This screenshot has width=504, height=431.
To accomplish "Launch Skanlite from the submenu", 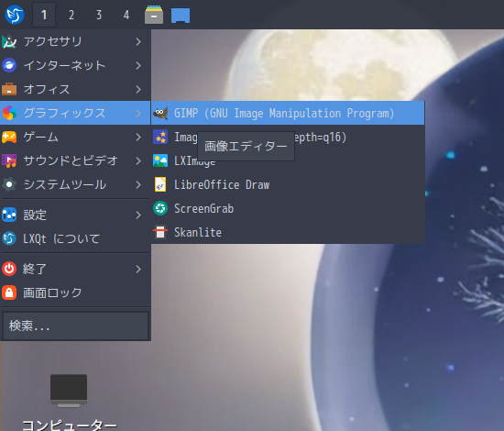I will click(288, 232).
